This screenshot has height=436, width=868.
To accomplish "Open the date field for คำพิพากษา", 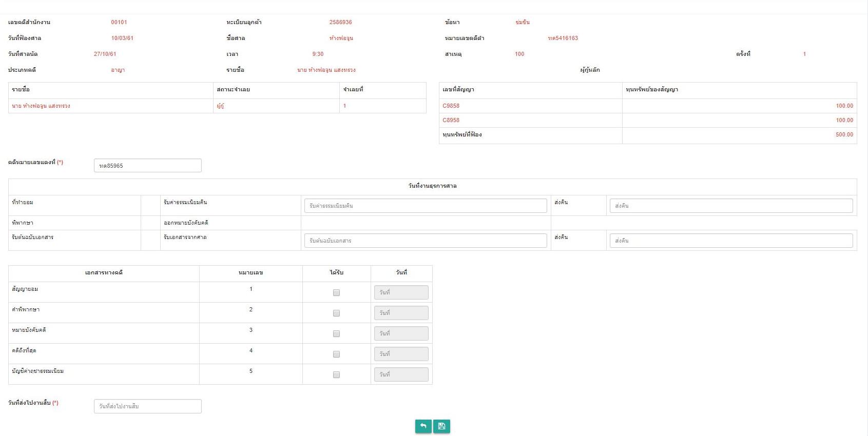I will click(x=401, y=313).
